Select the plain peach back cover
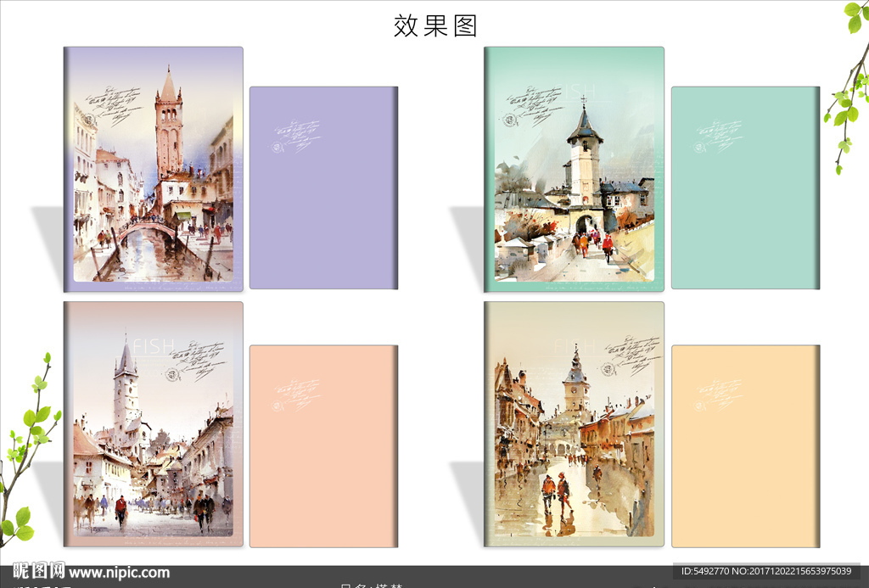Image resolution: width=869 pixels, height=588 pixels. pyautogui.click(x=323, y=446)
